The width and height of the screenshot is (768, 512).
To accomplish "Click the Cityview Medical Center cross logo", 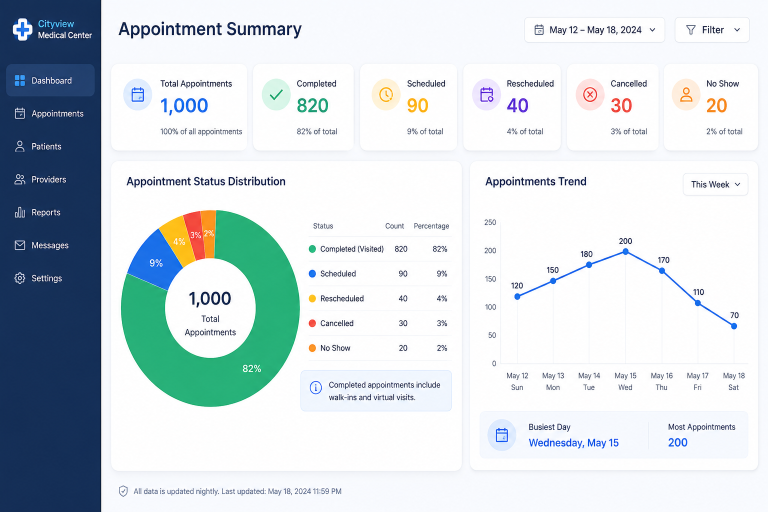I will 22,29.
